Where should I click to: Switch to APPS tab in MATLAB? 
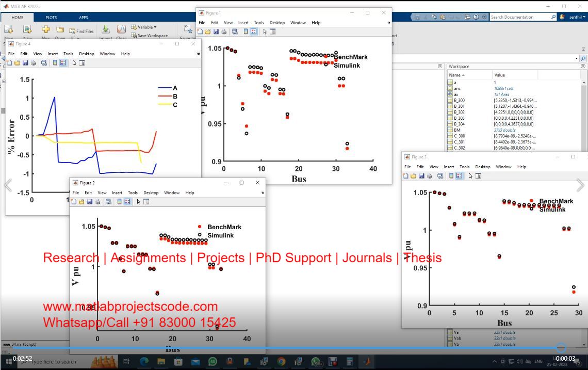pyautogui.click(x=84, y=17)
